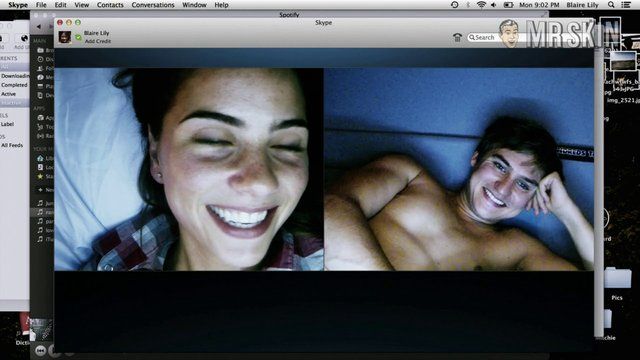Click the Spotify App Finder icon
640x360 pixels.
coord(40,118)
